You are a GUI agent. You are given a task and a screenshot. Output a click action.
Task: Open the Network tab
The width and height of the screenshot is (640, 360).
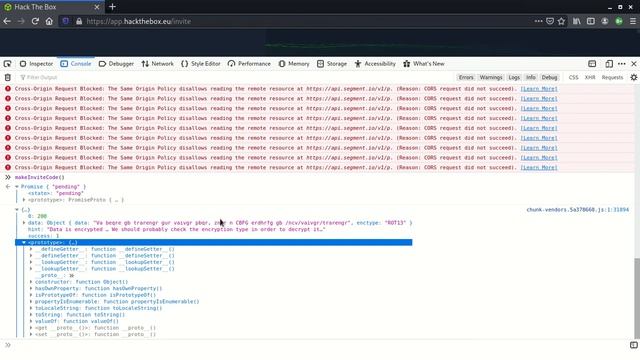tap(158, 64)
